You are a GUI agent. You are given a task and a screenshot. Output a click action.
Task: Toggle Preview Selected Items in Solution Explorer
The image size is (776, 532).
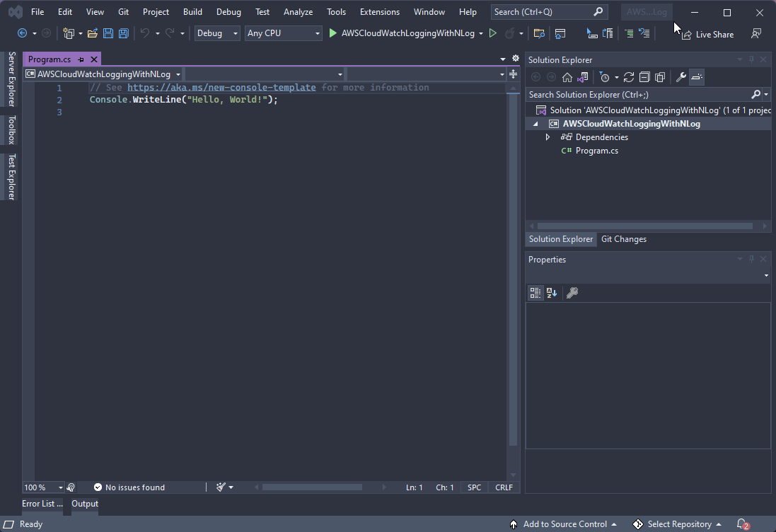point(696,77)
